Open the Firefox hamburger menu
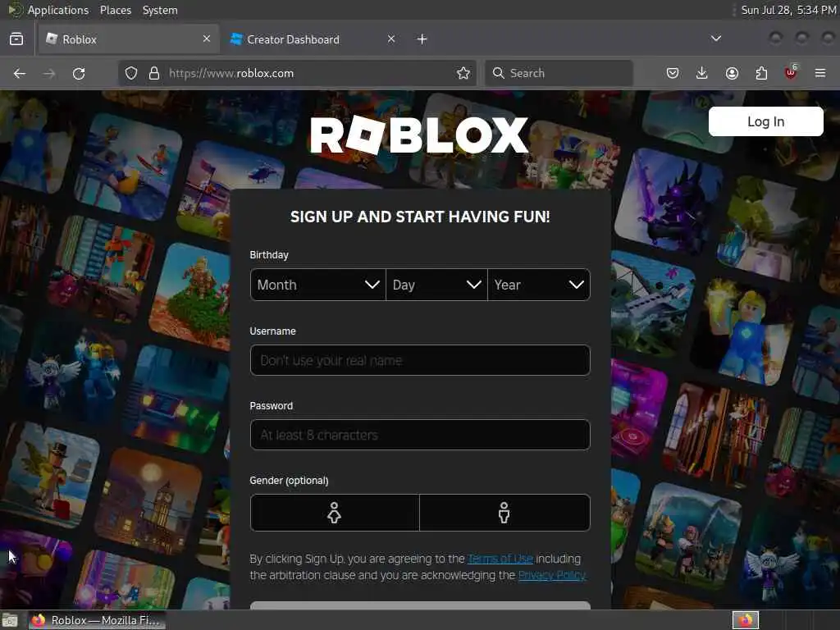The image size is (840, 630). tap(820, 73)
